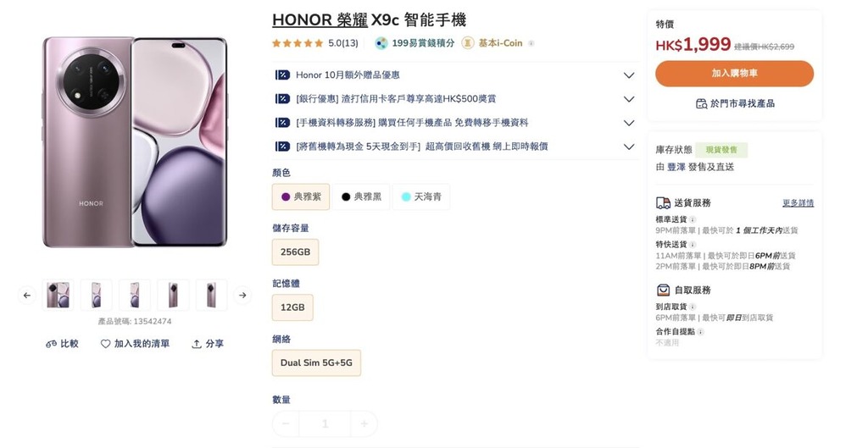Expand 將舊機轉為現金 trade-in promotion
868x448 pixels.
629,147
